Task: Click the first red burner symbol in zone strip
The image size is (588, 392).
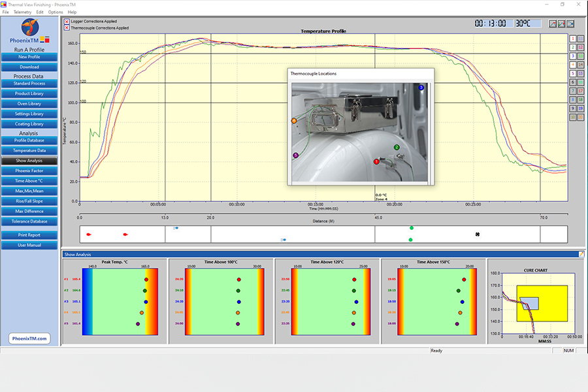Action: [x=89, y=235]
